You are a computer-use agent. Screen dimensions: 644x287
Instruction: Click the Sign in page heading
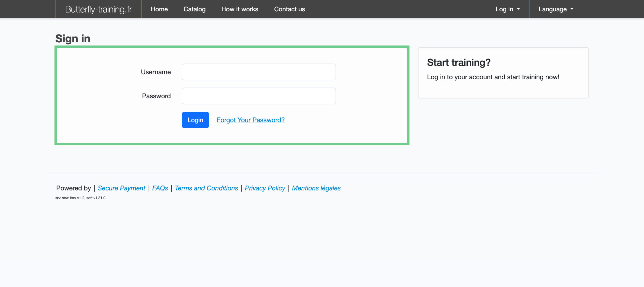73,39
